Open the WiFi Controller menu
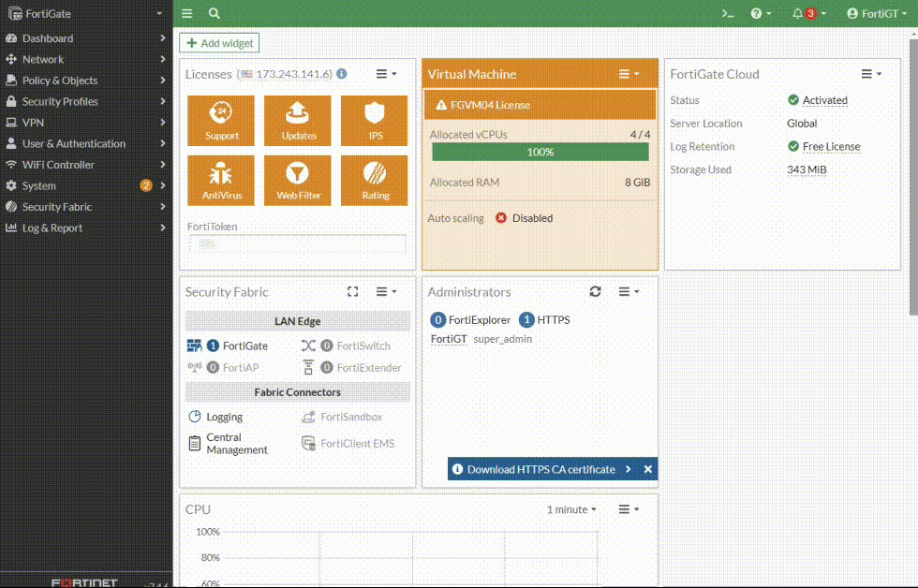 86,165
